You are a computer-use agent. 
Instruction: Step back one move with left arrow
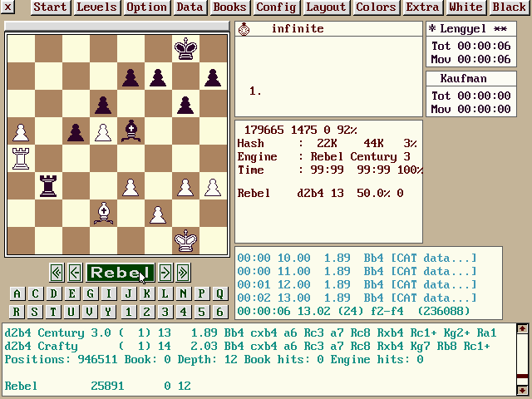coord(75,273)
